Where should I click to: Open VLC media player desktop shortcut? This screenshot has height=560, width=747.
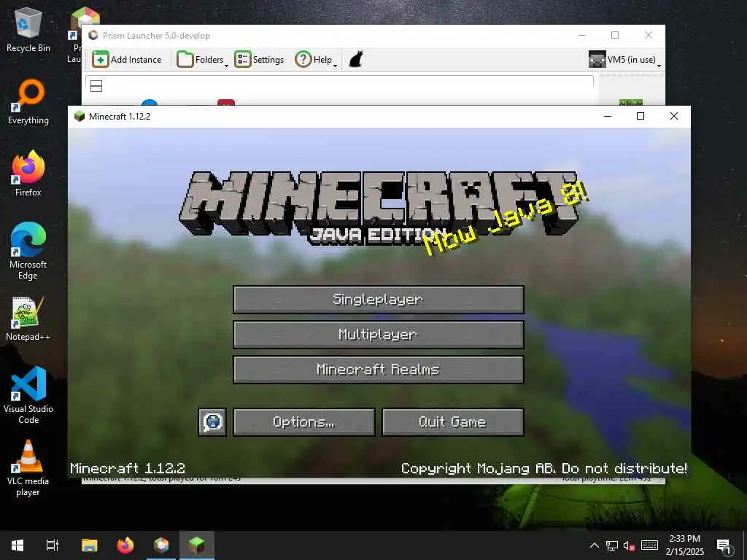point(28,469)
